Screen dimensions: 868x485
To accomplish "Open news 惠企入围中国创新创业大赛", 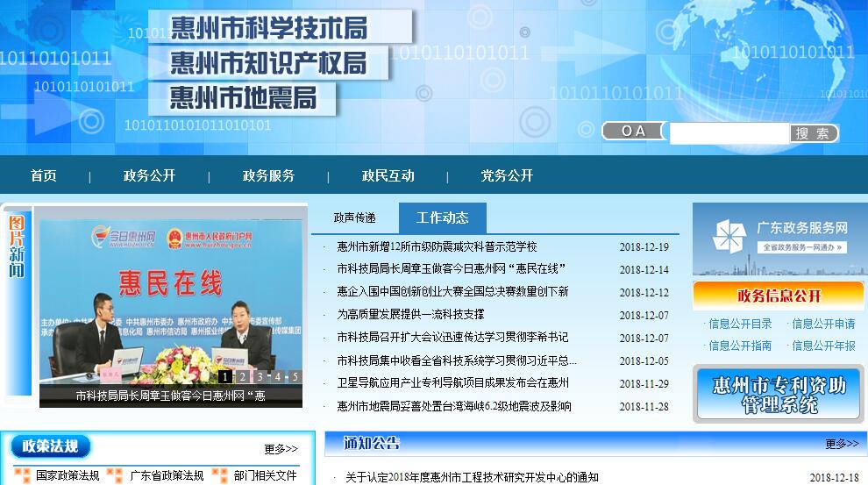I will [452, 292].
